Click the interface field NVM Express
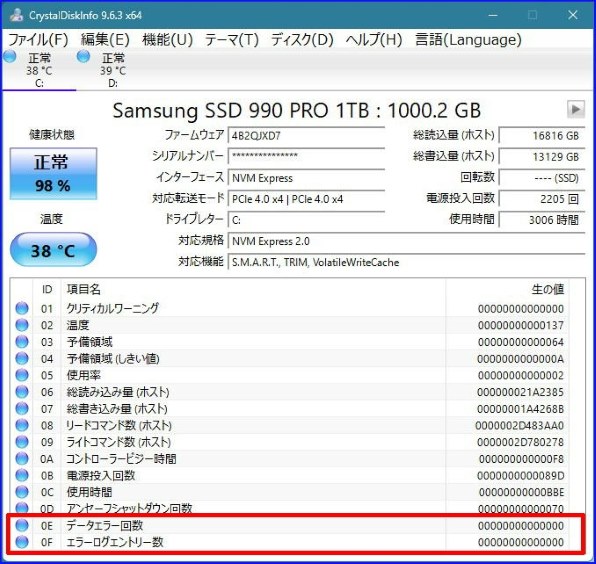Viewport: 596px width, 564px height. click(x=306, y=178)
